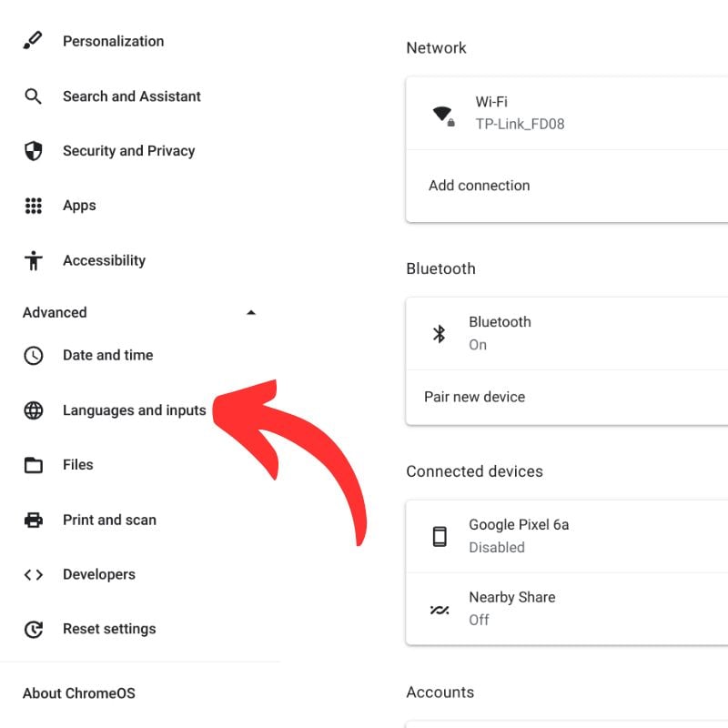Click the Reset settings circular arrow icon
728x728 pixels.
[x=34, y=629]
